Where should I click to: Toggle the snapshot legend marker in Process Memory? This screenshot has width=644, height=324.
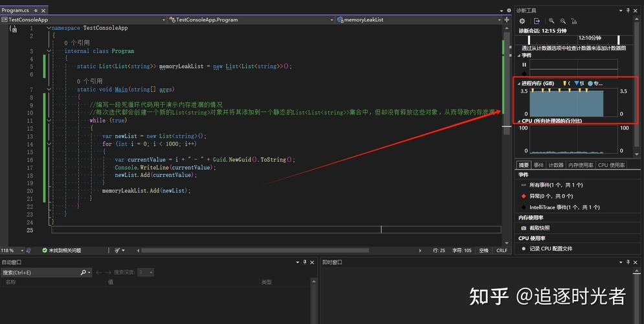point(577,83)
